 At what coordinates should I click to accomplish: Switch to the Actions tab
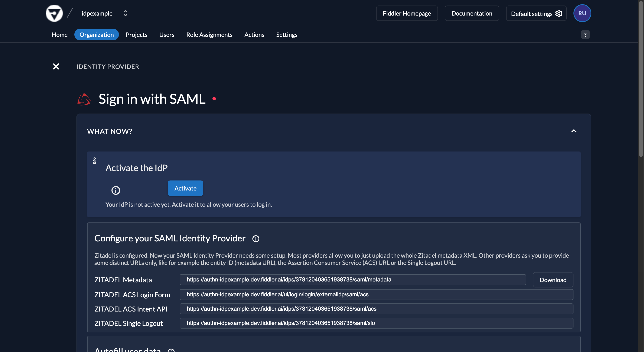(x=254, y=35)
